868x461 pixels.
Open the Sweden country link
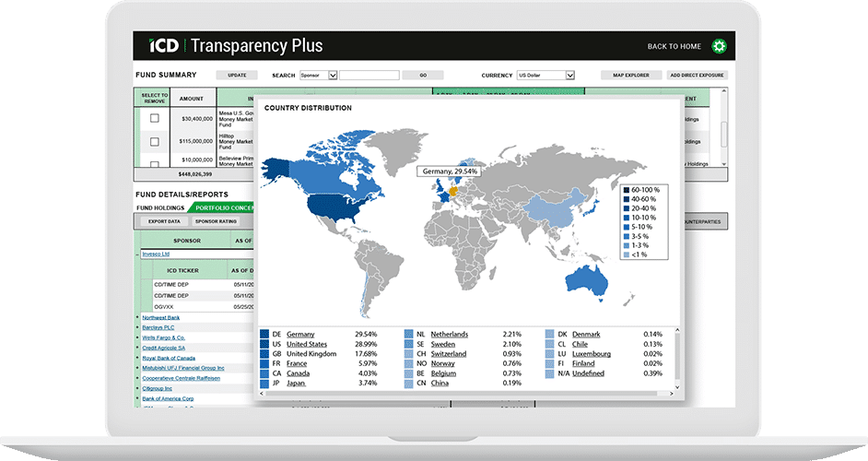click(443, 344)
